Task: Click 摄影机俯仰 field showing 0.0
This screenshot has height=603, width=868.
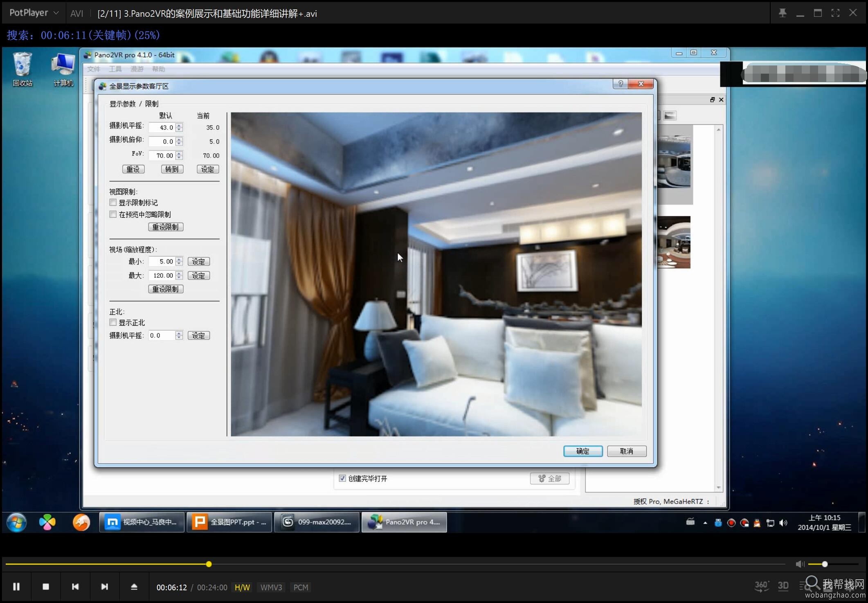Action: pyautogui.click(x=162, y=142)
